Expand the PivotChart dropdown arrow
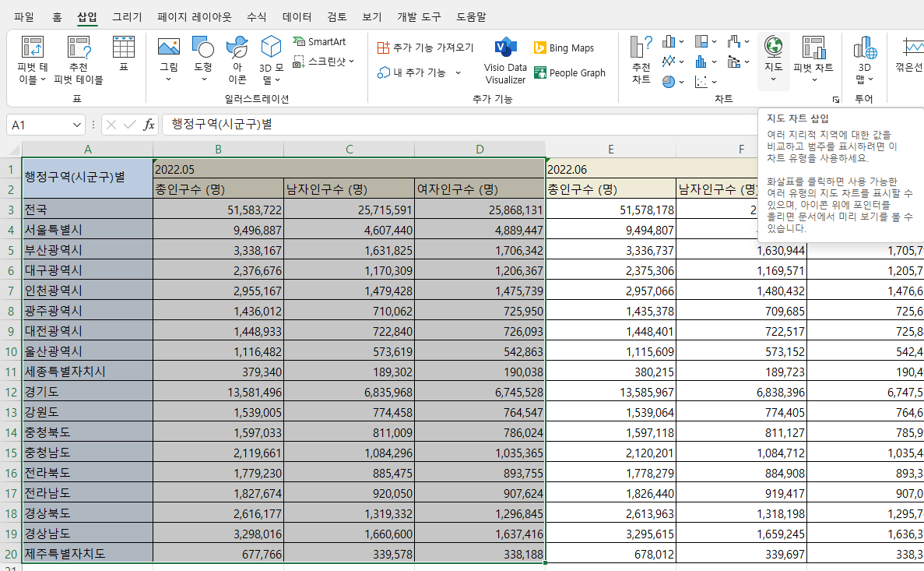Screen dimensions: 924x571 coord(813,79)
